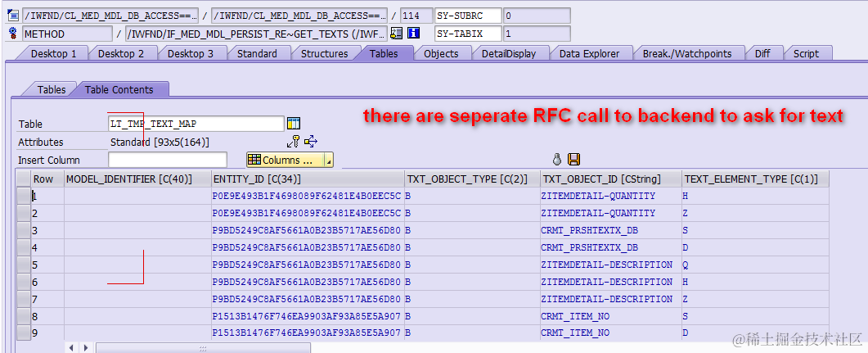
Task: Click the arrow icon to the right of the key icon
Action: pos(311,142)
